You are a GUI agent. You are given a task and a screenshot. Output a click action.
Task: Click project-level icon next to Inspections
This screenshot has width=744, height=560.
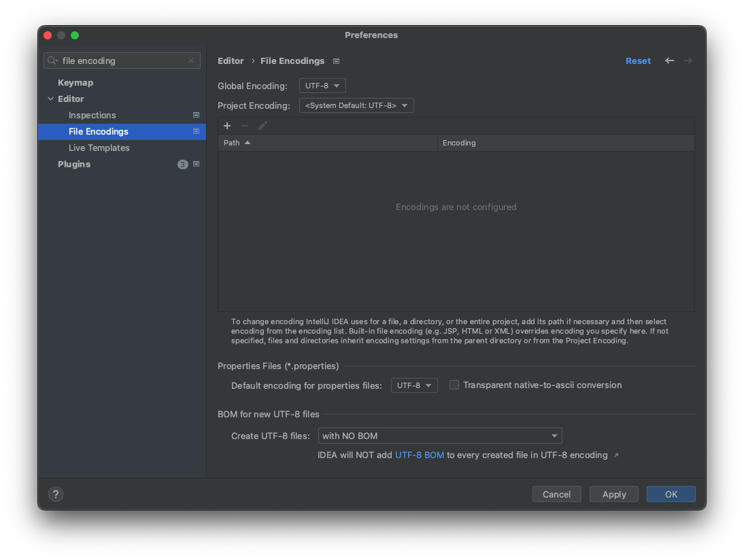click(196, 116)
